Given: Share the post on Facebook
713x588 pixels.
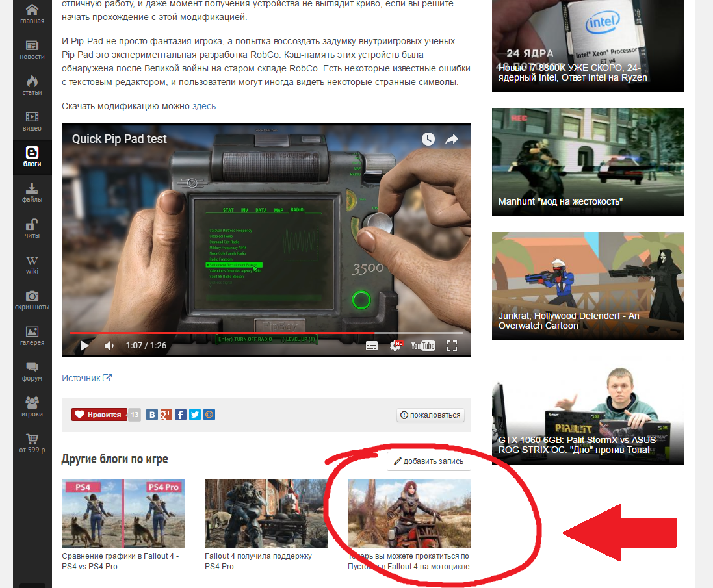Looking at the screenshot, I should click(181, 415).
